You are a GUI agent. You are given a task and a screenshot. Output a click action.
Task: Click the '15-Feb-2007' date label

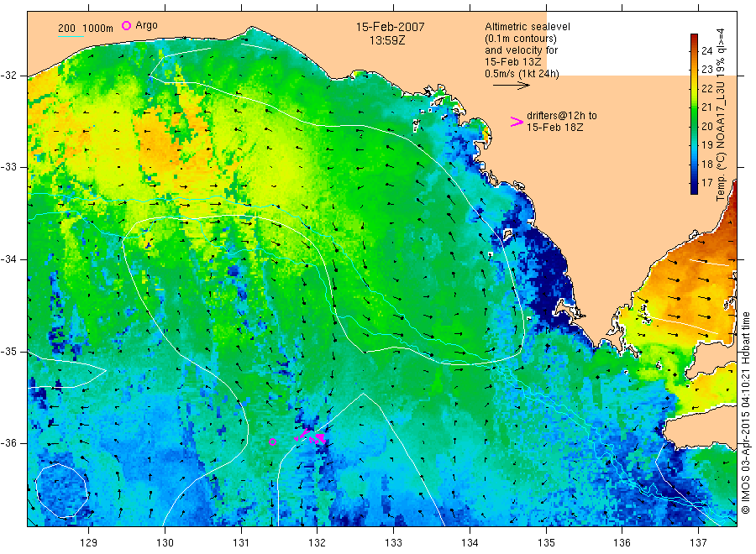pyautogui.click(x=390, y=27)
